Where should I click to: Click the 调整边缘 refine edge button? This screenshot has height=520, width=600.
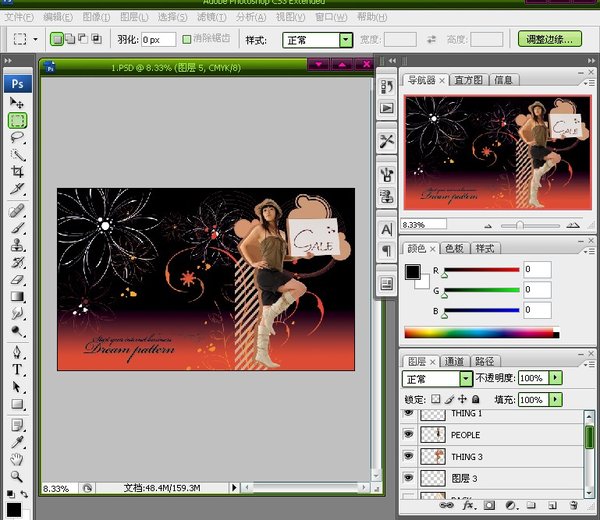549,40
